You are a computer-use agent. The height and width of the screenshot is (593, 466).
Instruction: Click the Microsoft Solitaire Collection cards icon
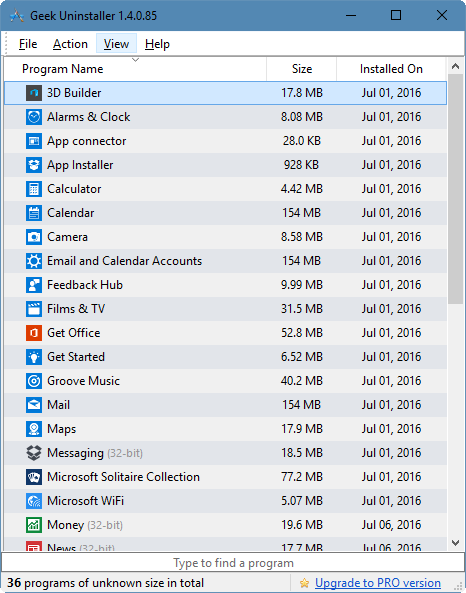click(34, 477)
